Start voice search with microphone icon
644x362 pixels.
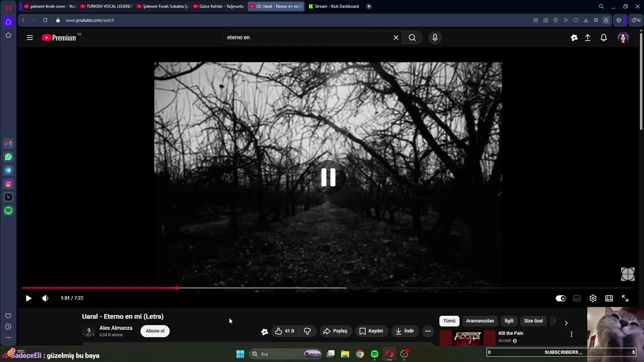[x=435, y=38]
